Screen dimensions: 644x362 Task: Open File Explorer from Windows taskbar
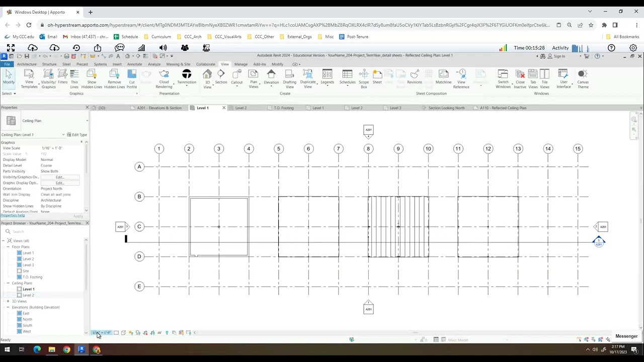(x=52, y=349)
